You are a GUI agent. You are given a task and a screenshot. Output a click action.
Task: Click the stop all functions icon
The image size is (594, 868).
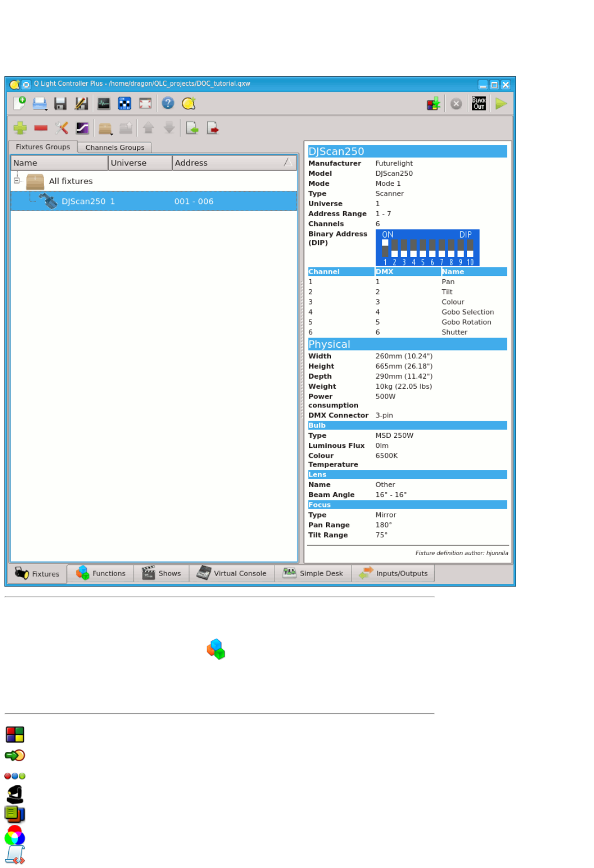[x=456, y=103]
